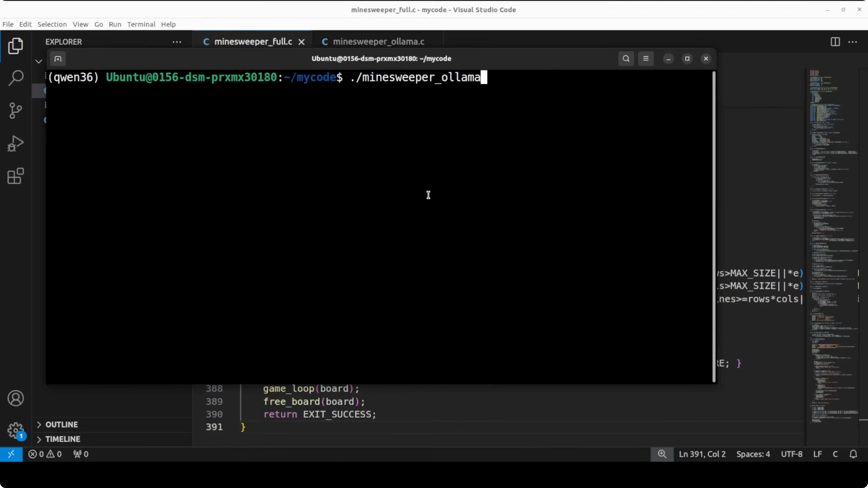Open the Run and Debug view

(16, 144)
